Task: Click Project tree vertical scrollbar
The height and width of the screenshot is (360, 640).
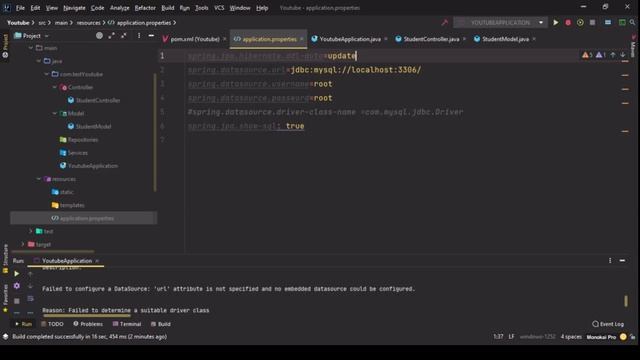Action: 155,133
